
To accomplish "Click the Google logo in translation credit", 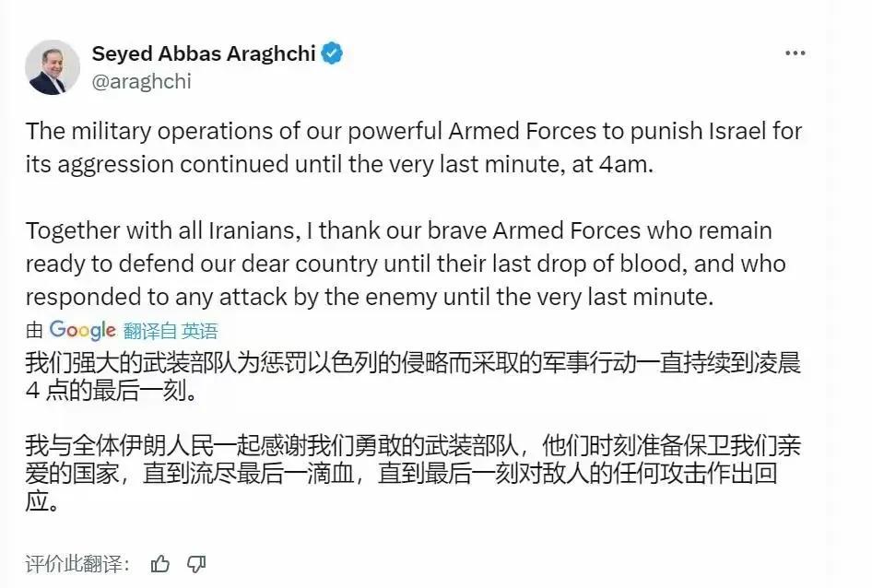I will click(82, 331).
